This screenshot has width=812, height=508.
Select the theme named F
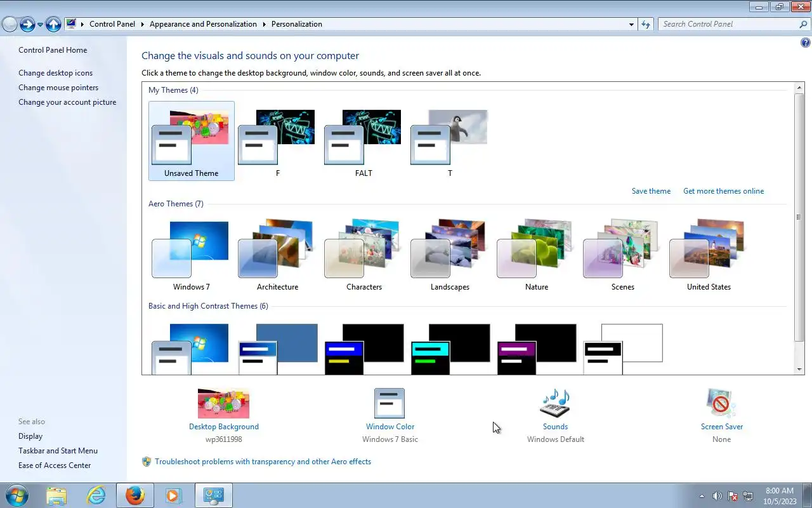277,141
